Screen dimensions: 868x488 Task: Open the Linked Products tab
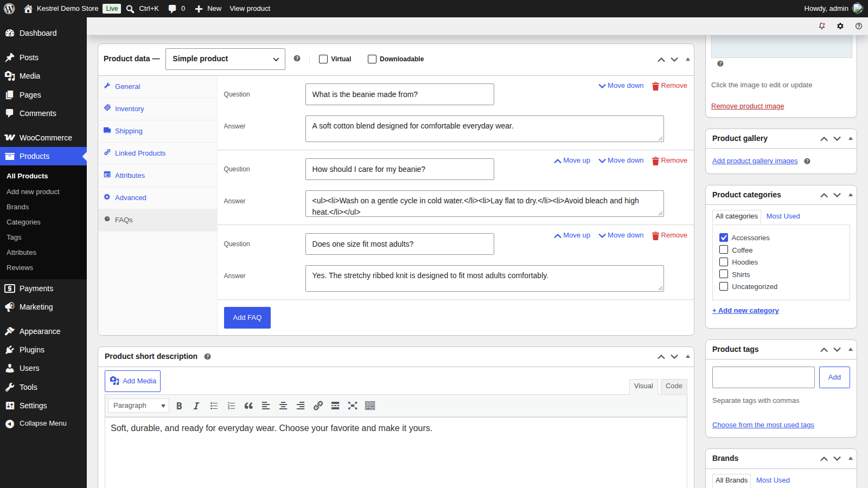point(157,153)
